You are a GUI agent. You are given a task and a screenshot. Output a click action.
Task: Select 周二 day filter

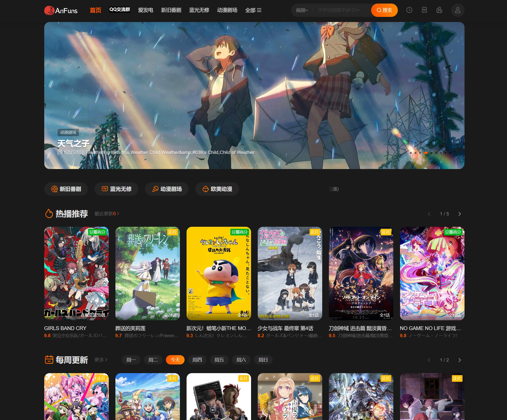pyautogui.click(x=153, y=360)
